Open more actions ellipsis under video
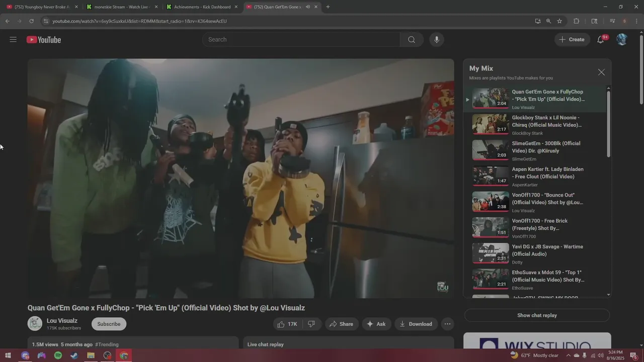644x362 pixels. 447,324
